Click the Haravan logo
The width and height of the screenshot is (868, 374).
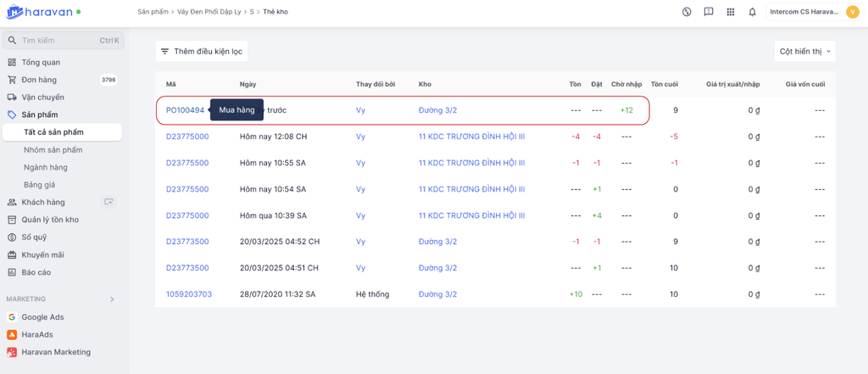pos(42,13)
